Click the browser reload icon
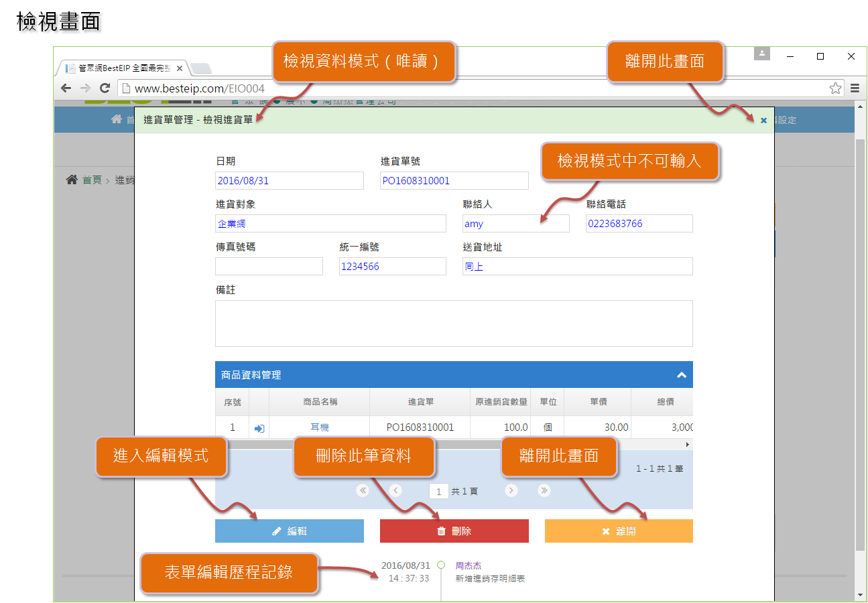Screen dimensions: 868x603 click(x=105, y=88)
